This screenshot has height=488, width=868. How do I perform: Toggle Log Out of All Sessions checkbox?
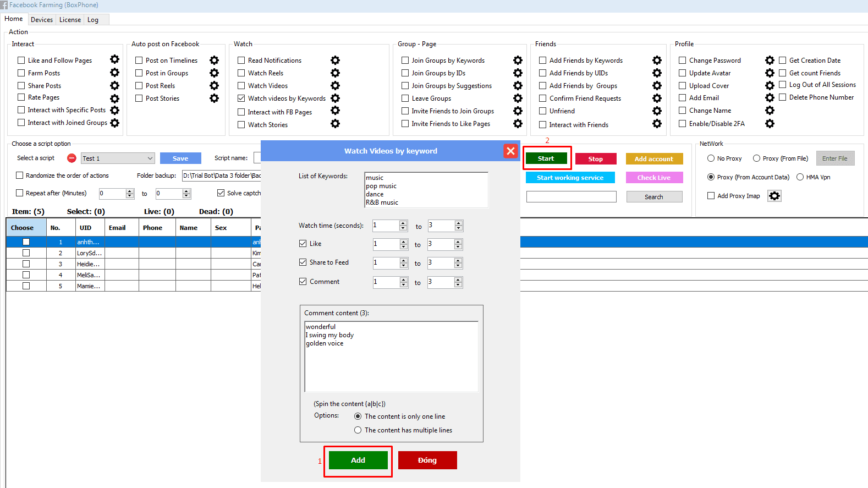click(x=782, y=84)
